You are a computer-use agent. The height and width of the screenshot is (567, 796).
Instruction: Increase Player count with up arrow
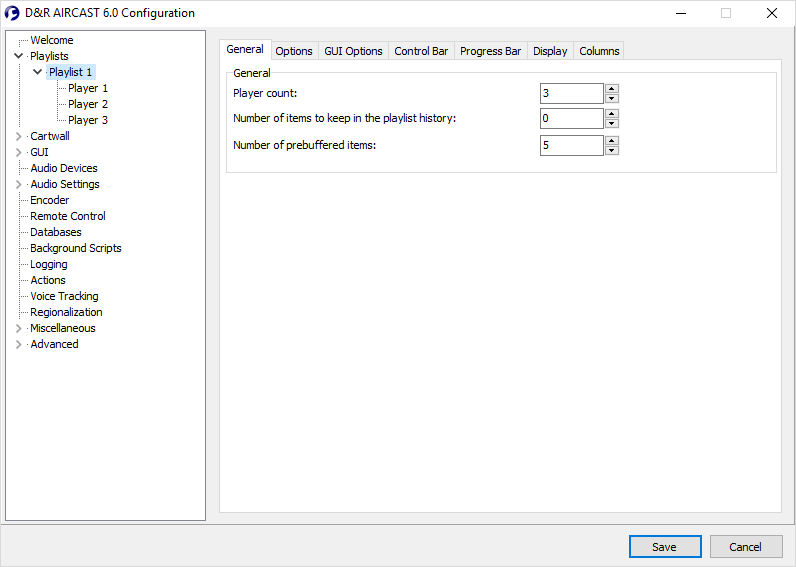(612, 88)
